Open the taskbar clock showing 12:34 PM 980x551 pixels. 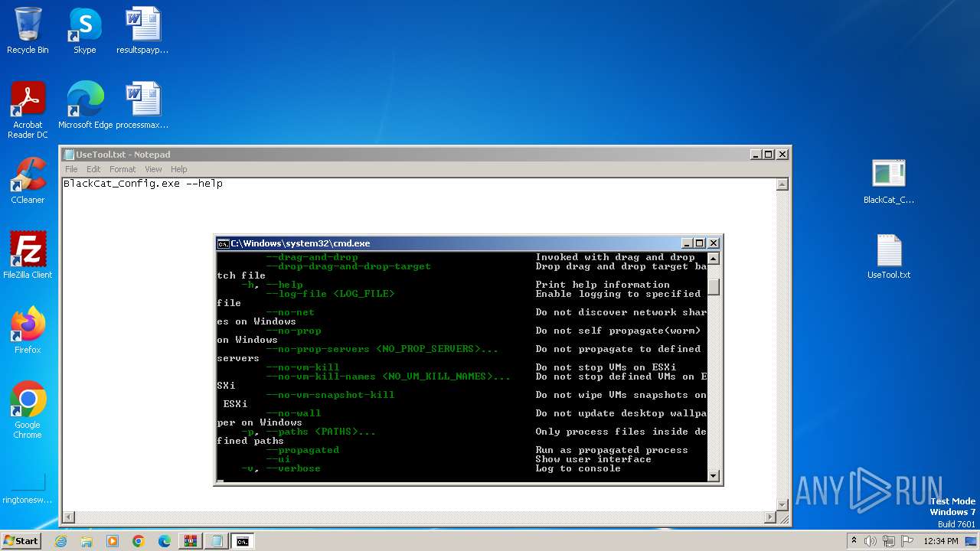click(x=941, y=541)
